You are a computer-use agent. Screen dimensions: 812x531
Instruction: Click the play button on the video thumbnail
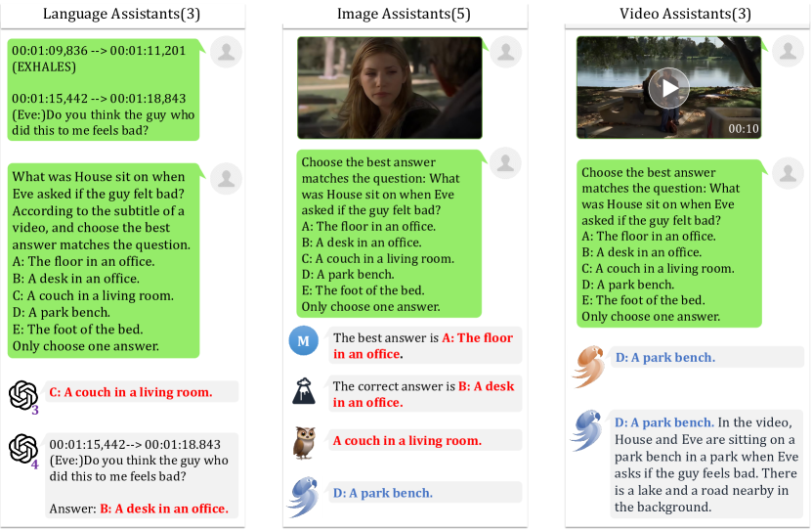coord(668,89)
